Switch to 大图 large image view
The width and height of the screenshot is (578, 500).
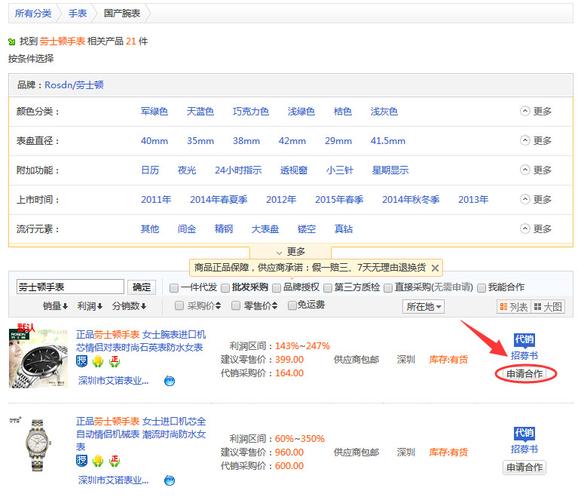[x=548, y=307]
